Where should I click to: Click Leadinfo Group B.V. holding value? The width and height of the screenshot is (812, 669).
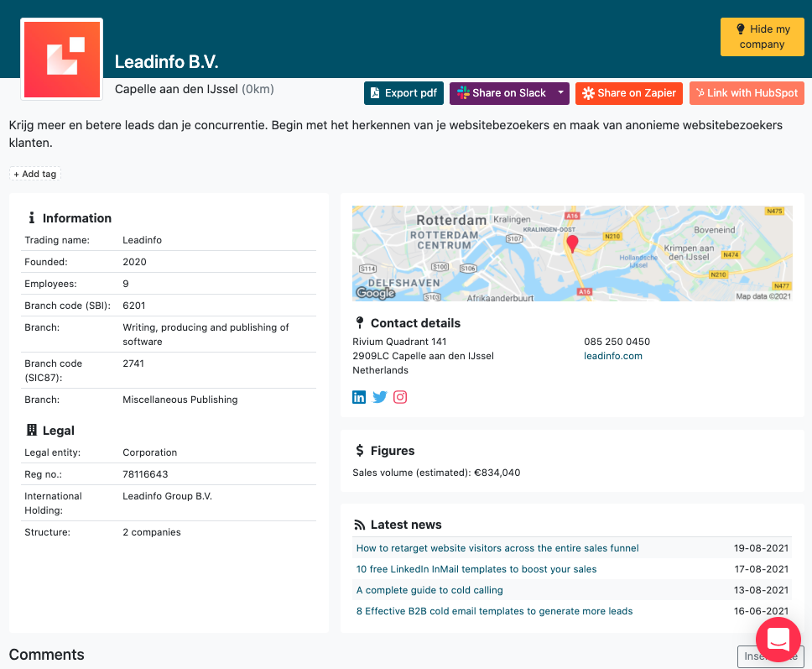pos(167,496)
